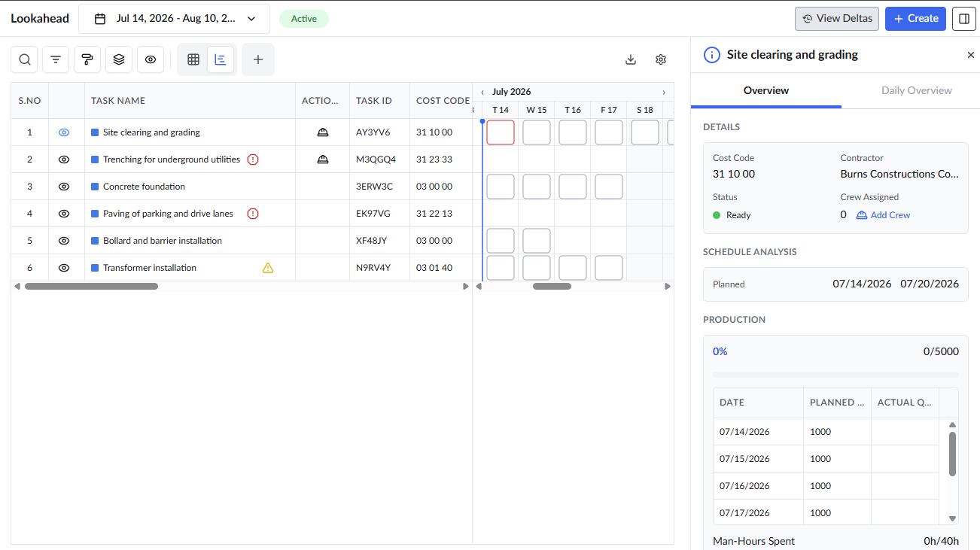Click the ACTUAL Q... column header
The height and width of the screenshot is (550, 980).
point(905,403)
